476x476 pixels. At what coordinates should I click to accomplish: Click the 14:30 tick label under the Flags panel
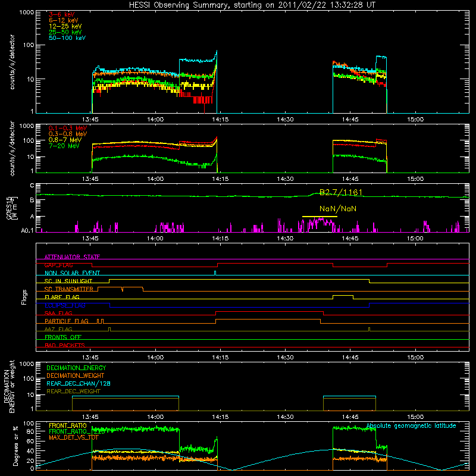pyautogui.click(x=285, y=358)
